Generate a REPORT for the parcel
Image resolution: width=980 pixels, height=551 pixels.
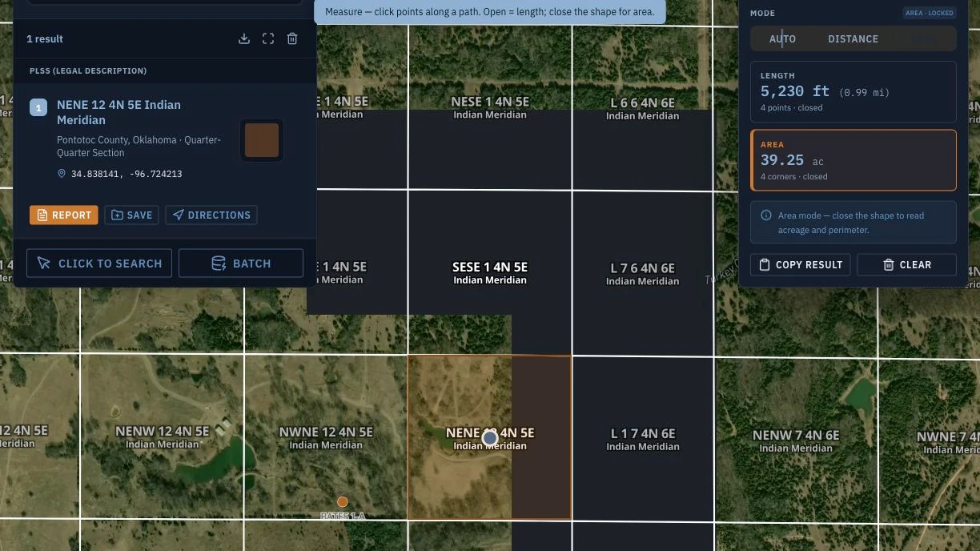(64, 215)
